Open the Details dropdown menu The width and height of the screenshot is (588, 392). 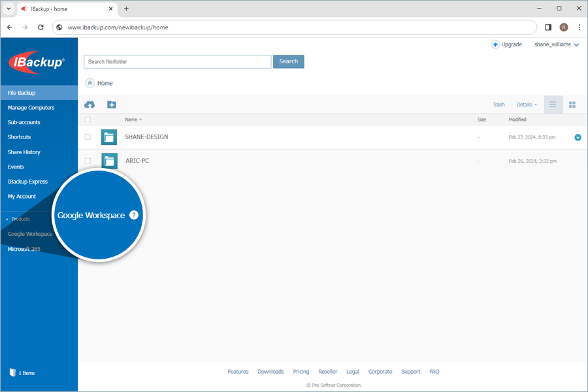point(527,105)
